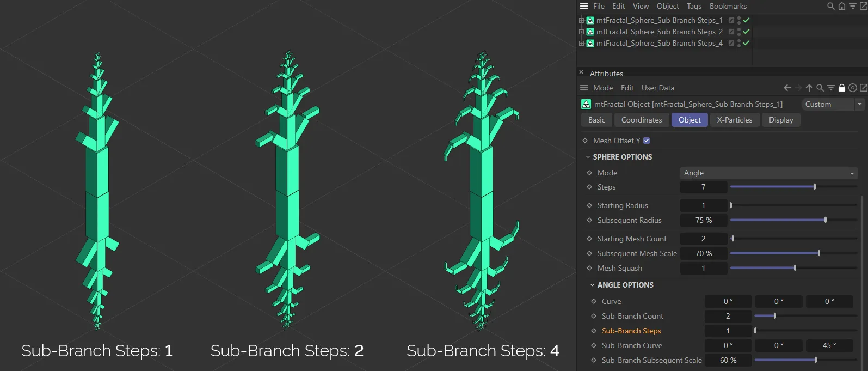
Task: Click mtFractal Object icon in Attributes header
Action: (586, 104)
